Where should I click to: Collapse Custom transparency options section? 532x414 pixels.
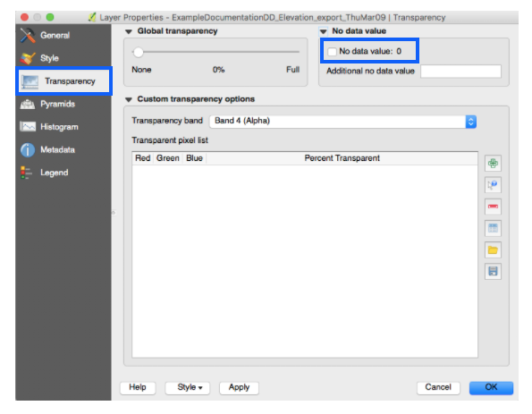click(129, 99)
